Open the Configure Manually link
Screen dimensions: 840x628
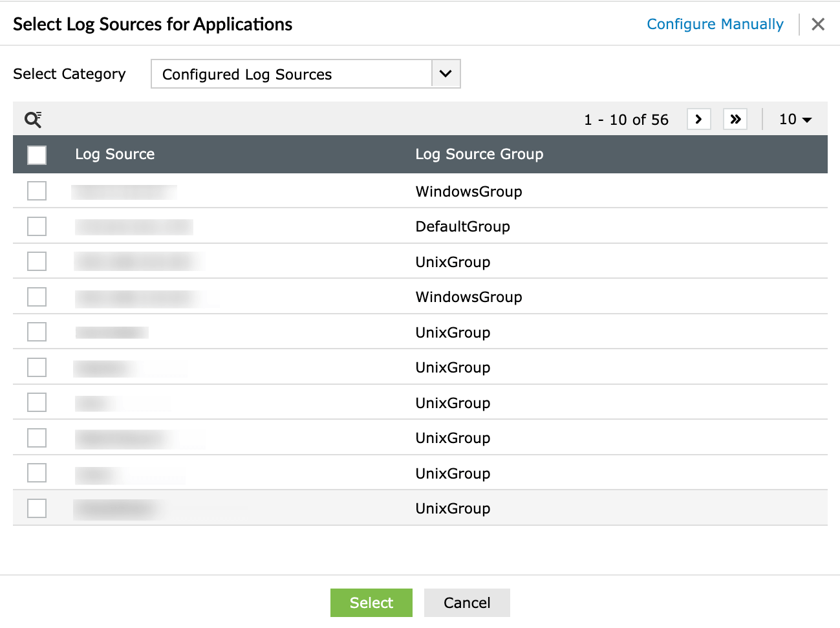pos(715,25)
